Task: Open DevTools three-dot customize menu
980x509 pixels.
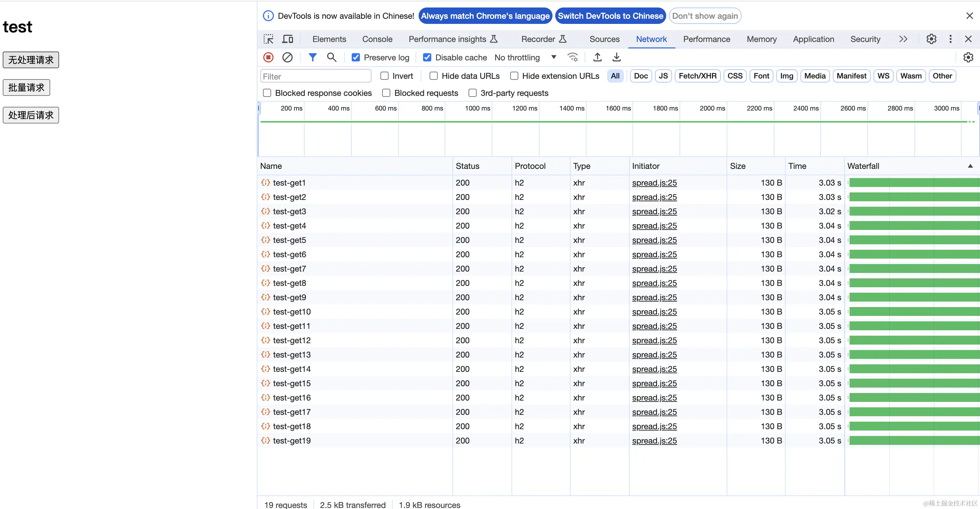Action: [950, 39]
